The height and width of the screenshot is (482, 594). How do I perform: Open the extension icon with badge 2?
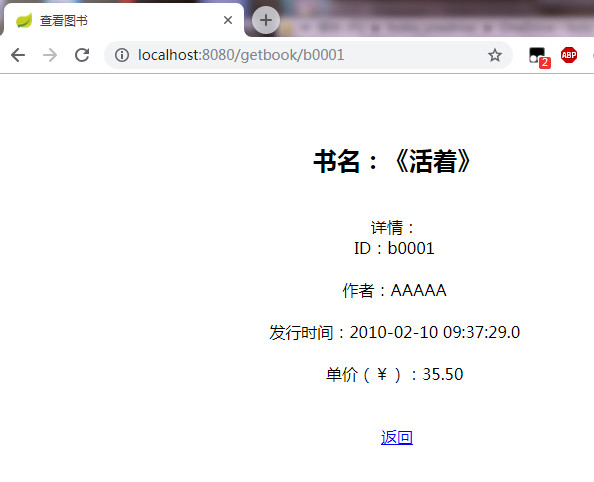tap(539, 57)
